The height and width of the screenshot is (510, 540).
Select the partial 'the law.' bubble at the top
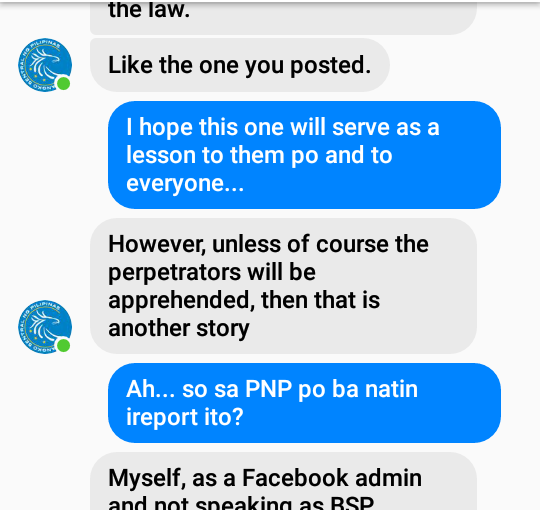[283, 17]
